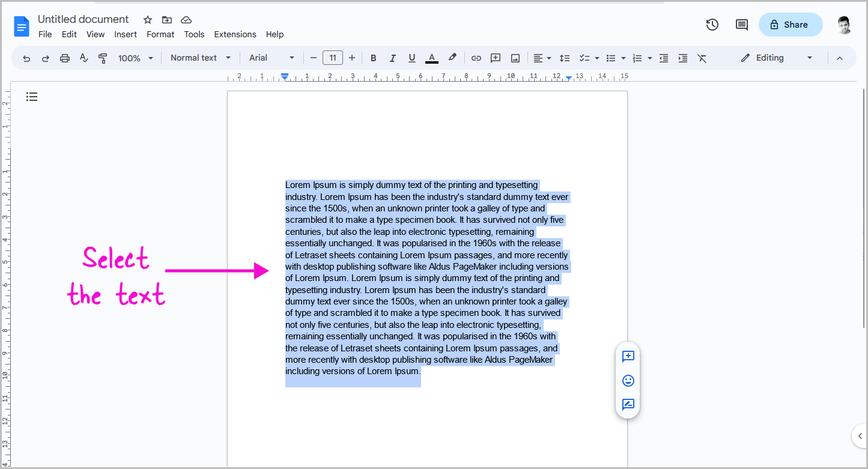Open the font family dropdown

(270, 58)
